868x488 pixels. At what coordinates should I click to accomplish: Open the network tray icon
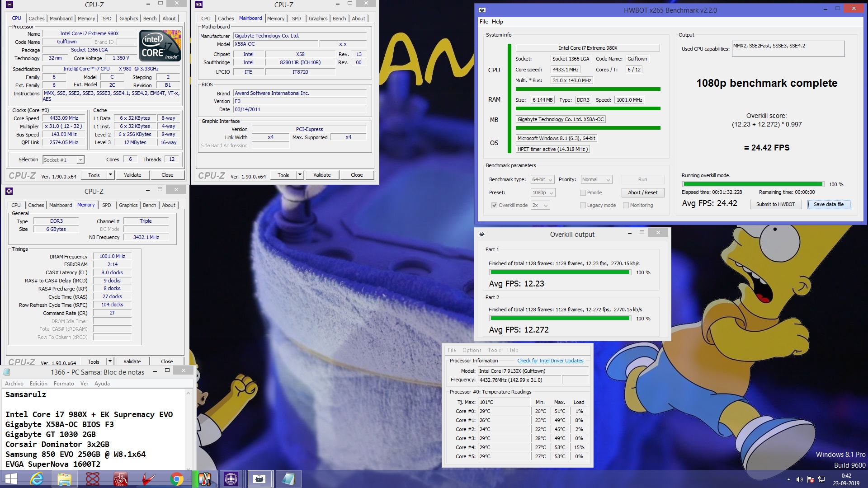(821, 479)
